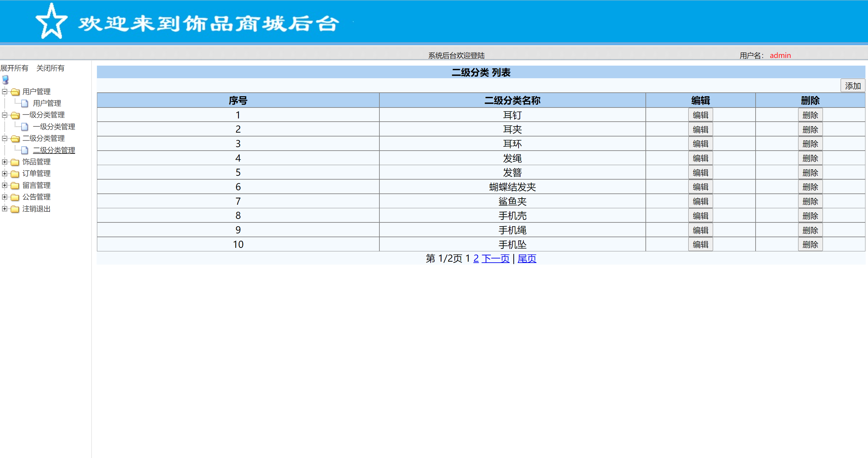Click the 公告管理 folder icon
This screenshot has height=458, width=868.
click(14, 197)
